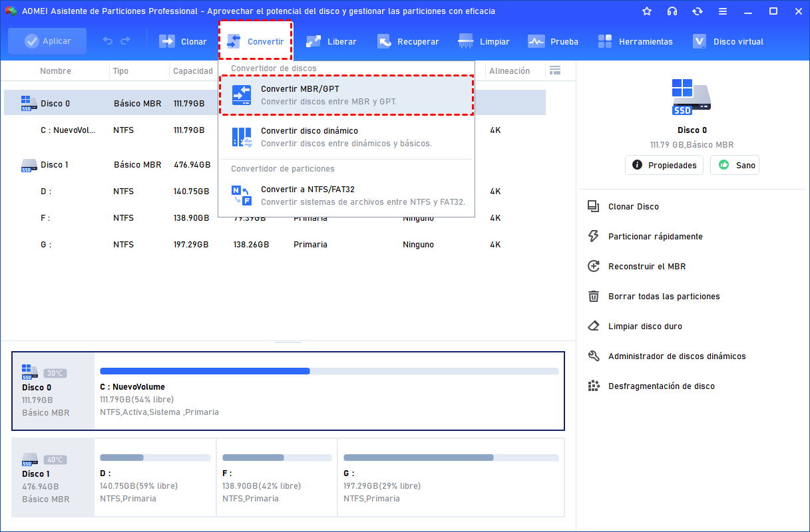Click the undo arrow in toolbar
The image size is (810, 532).
click(108, 41)
